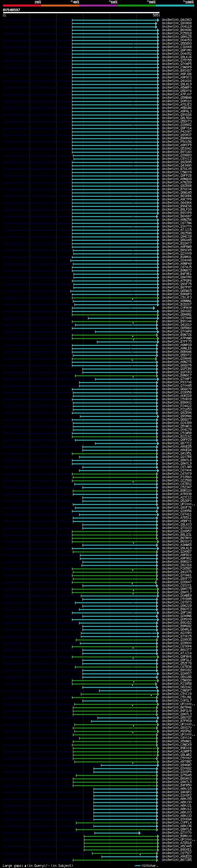Select hit label UniRef100_B9T160

point(177,152)
